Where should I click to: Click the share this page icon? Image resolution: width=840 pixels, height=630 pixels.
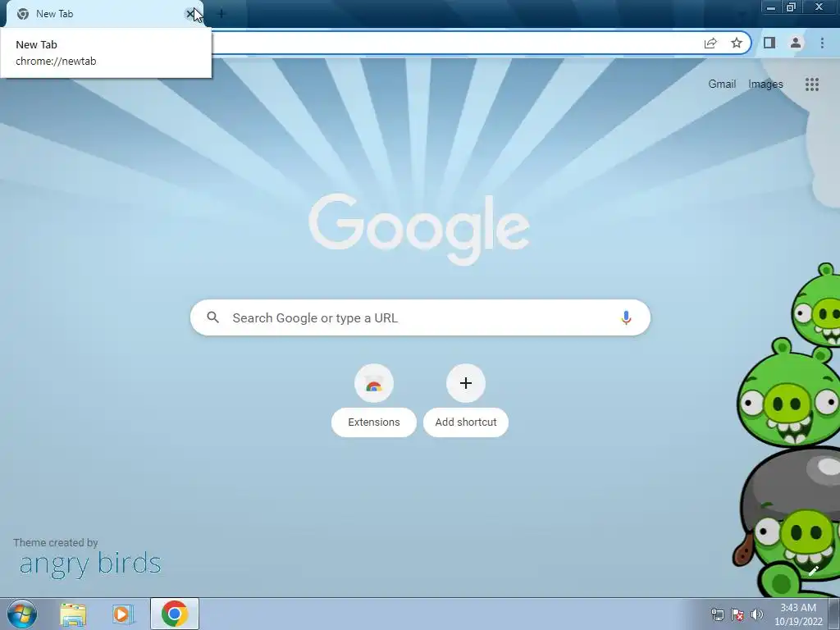[x=710, y=43]
